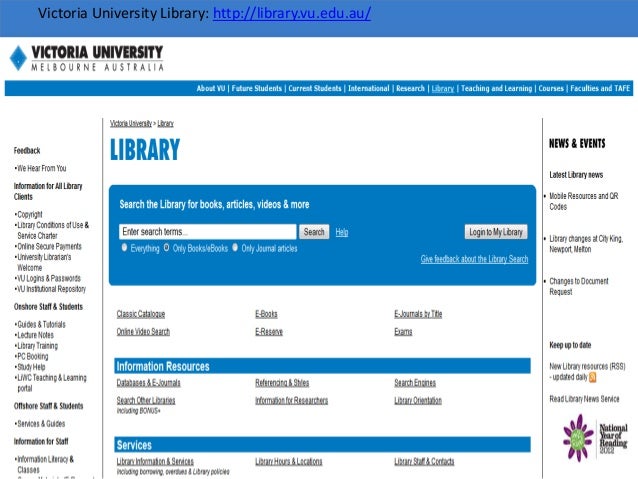This screenshot has width=638, height=479.
Task: Give feedback about the Library Search
Action: 474,259
